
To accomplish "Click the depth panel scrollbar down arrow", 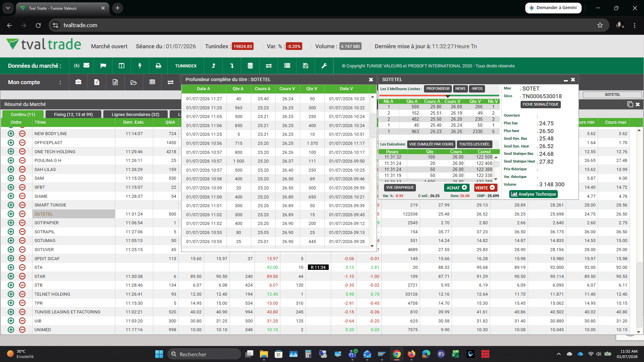I will click(x=372, y=246).
